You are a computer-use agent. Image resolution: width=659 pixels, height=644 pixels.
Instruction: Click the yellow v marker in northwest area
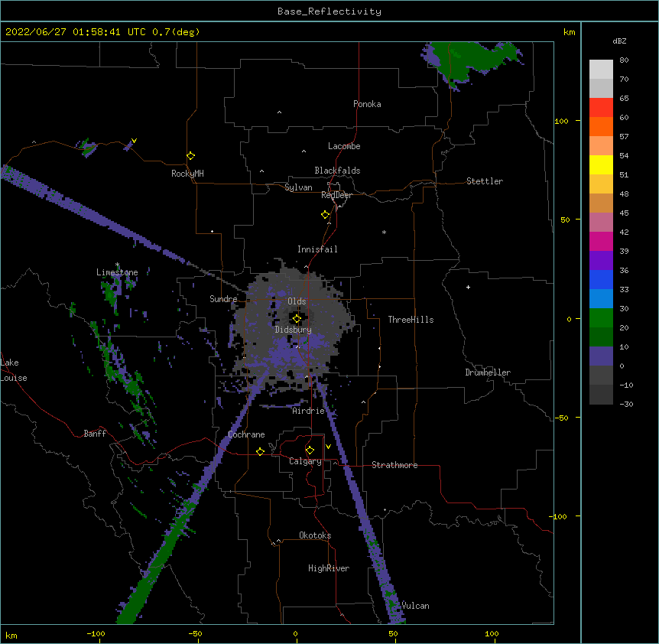click(134, 141)
